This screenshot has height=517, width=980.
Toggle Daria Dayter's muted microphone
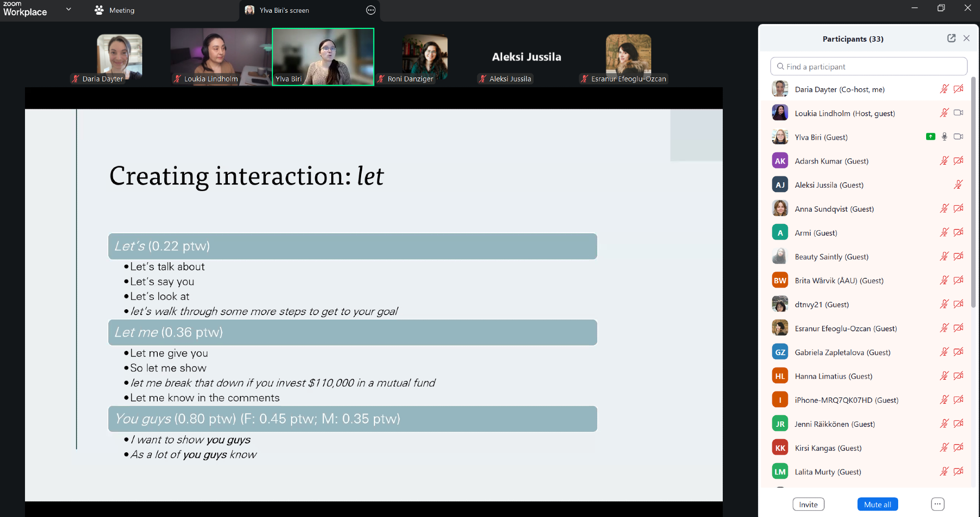click(x=944, y=89)
